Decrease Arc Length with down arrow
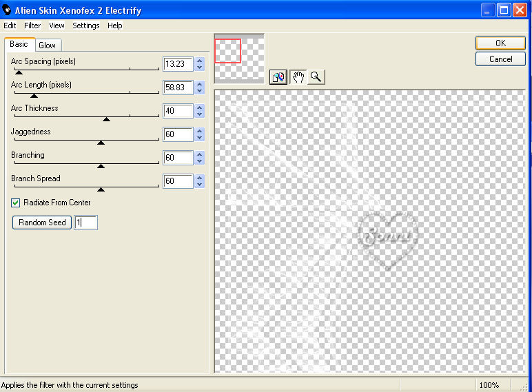 200,91
